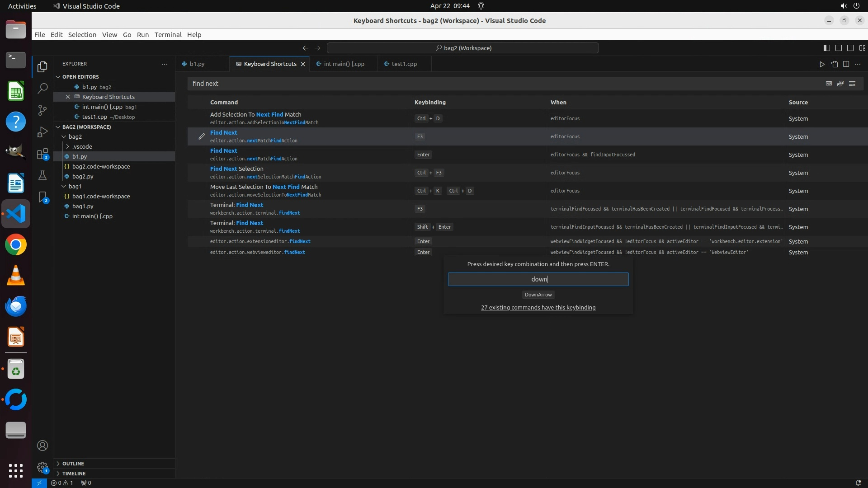Click pencil edit icon beside Find Next
The height and width of the screenshot is (488, 868).
202,136
